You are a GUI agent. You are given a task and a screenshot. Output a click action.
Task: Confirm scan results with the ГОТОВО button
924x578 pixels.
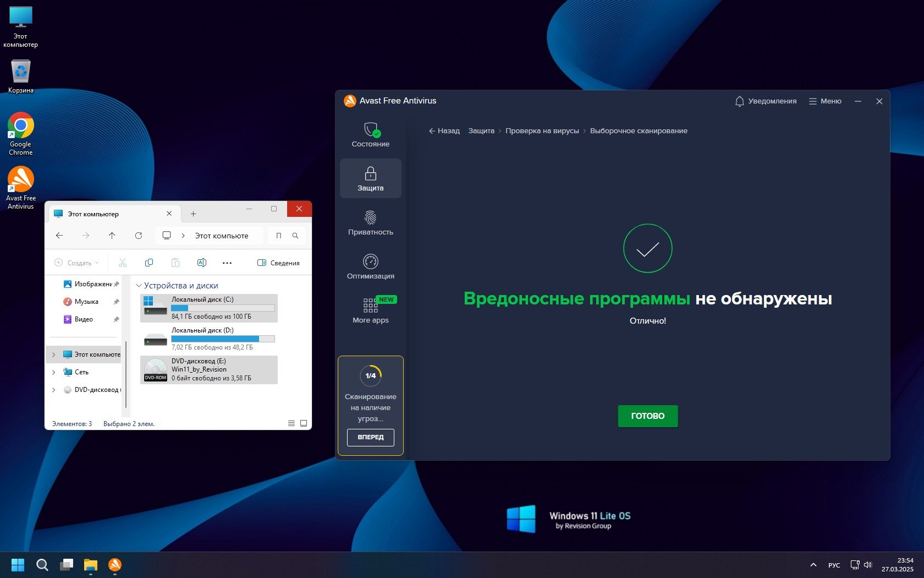click(648, 416)
